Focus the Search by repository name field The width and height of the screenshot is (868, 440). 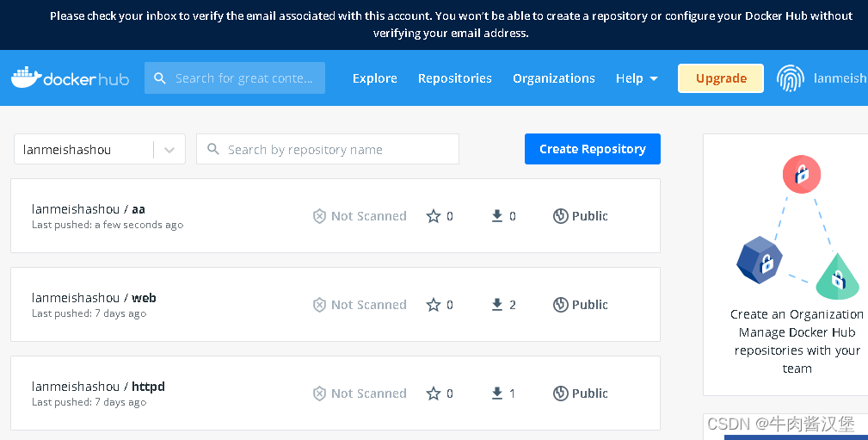pos(328,149)
